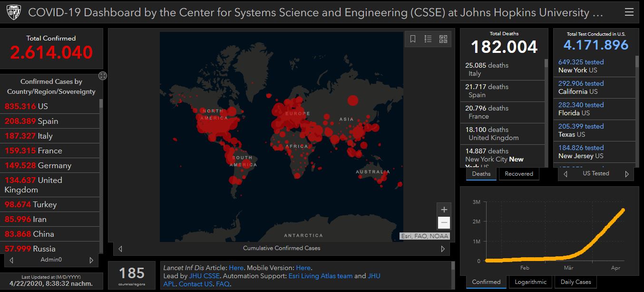Click the right arrow beside US Tested
This screenshot has width=644, height=292.
click(x=627, y=174)
